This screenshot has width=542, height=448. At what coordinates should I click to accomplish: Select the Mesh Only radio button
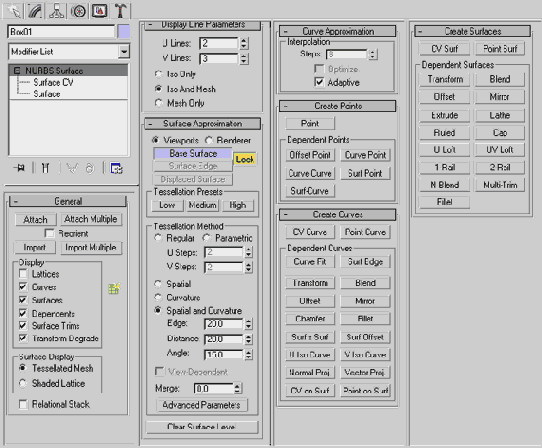tap(158, 103)
